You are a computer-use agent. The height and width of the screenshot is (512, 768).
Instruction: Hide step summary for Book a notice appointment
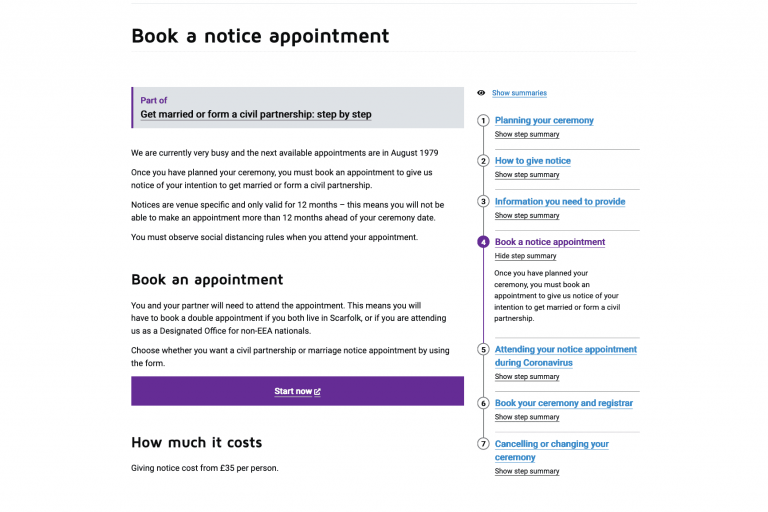526,256
